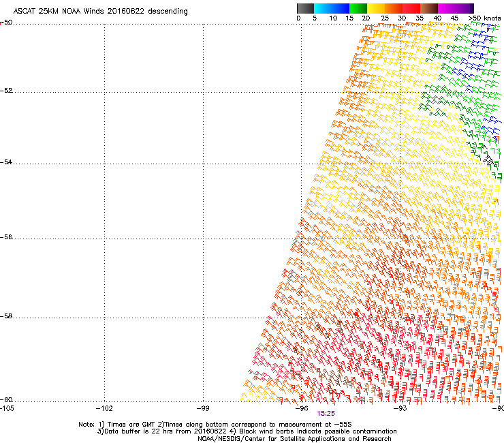Image resolution: width=504 pixels, height=443 pixels.
Task: Click the magenta-purple 40–50 knots legend segment
Action: [x=456, y=8]
